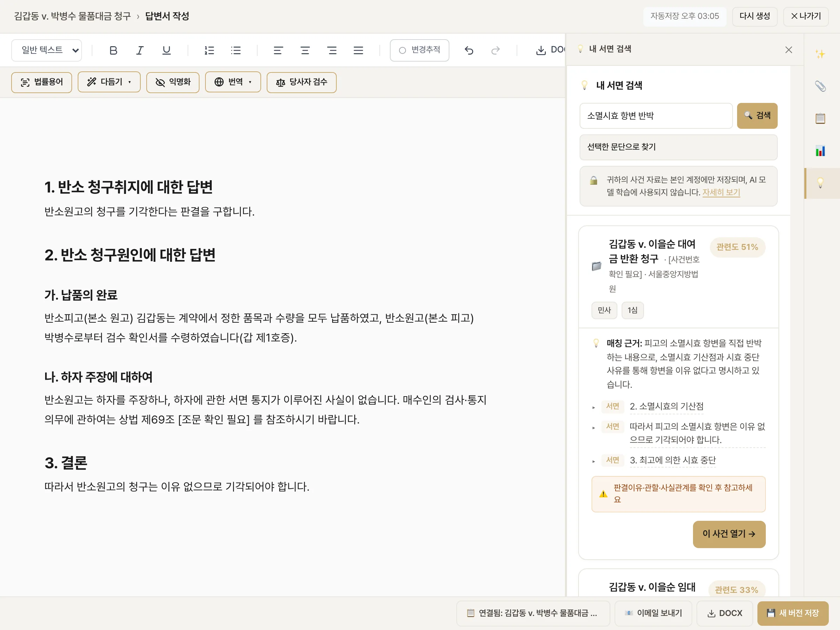This screenshot has width=840, height=630.
Task: Click 새 버전 저장 button
Action: [793, 613]
